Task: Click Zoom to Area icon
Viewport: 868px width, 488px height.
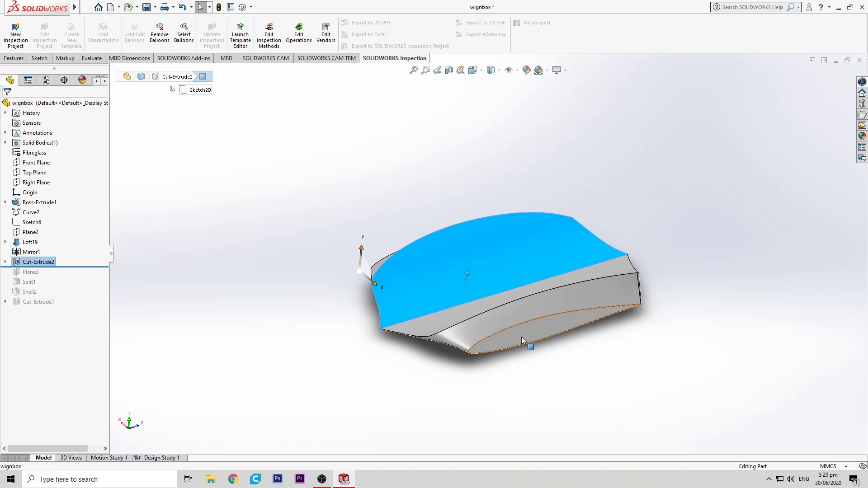Action: (x=425, y=70)
